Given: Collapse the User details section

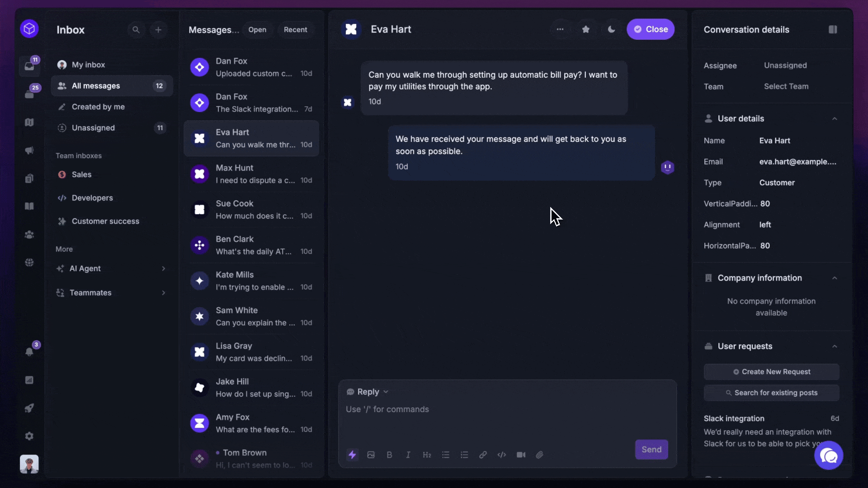Looking at the screenshot, I should coord(835,119).
